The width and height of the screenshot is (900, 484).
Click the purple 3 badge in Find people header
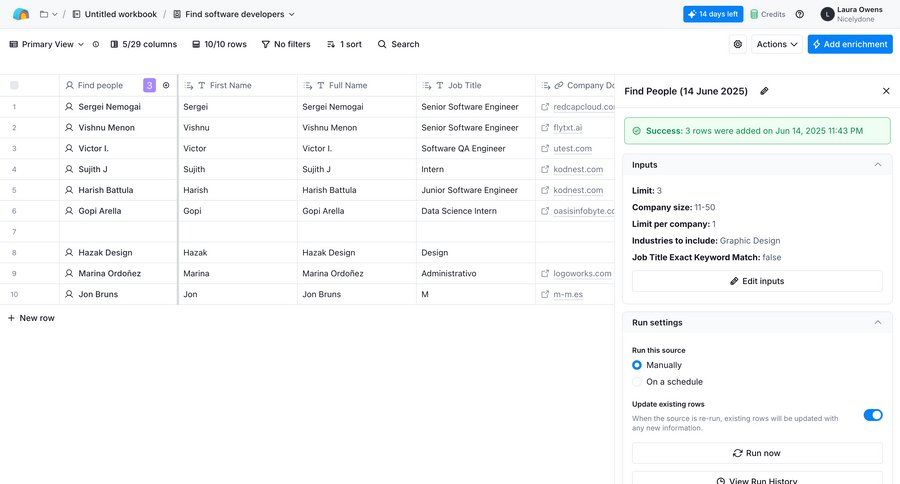(149, 85)
